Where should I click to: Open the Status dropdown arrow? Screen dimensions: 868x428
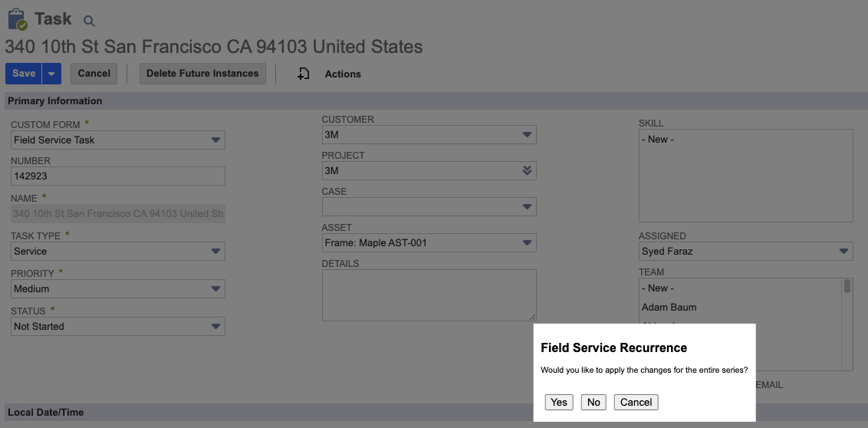[216, 327]
